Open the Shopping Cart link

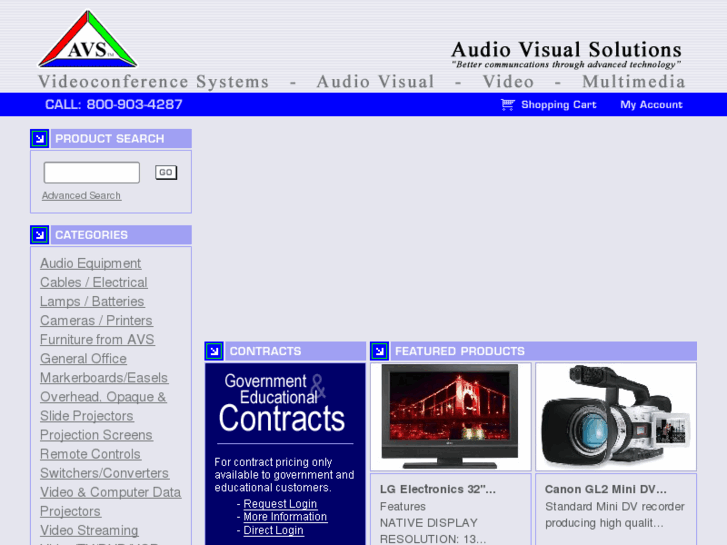tap(558, 104)
